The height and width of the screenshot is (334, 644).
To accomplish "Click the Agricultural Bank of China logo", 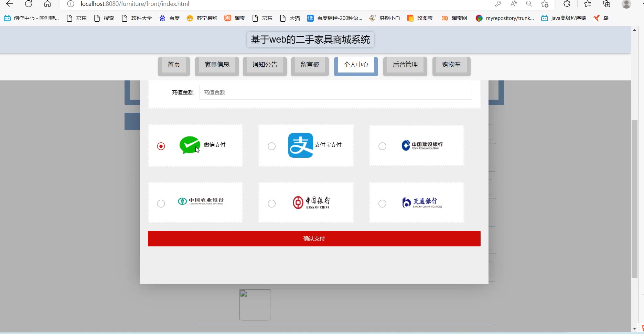I will click(x=201, y=201).
